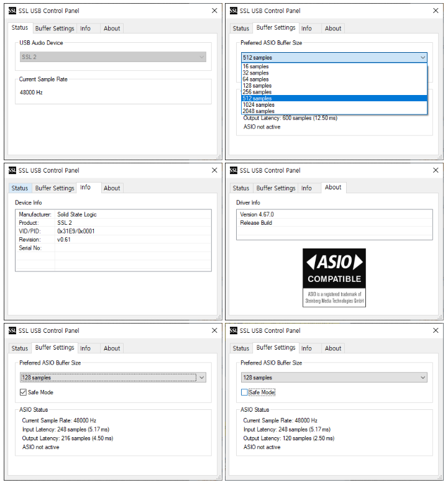Image resolution: width=448 pixels, height=485 pixels.
Task: Open the About tab in the window with Safe Mode unchecked
Action: (333, 348)
